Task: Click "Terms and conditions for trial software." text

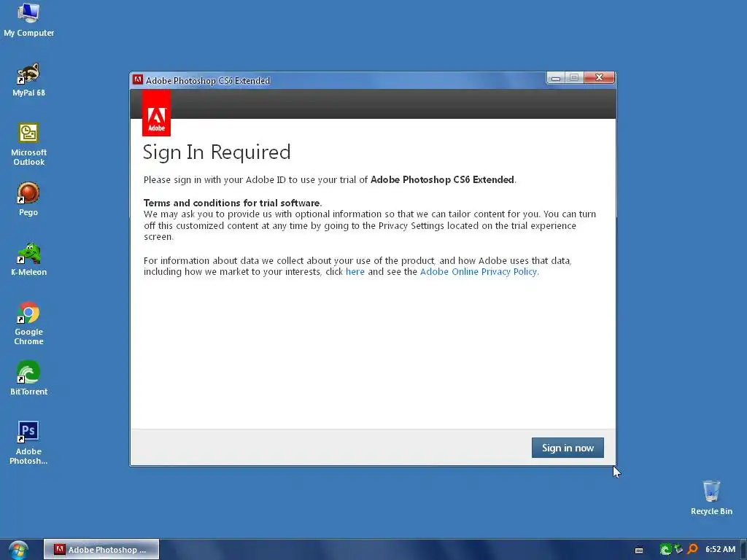Action: coord(233,203)
